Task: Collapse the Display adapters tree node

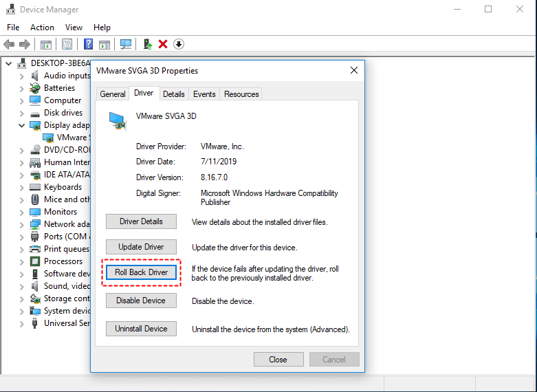Action: click(21, 125)
